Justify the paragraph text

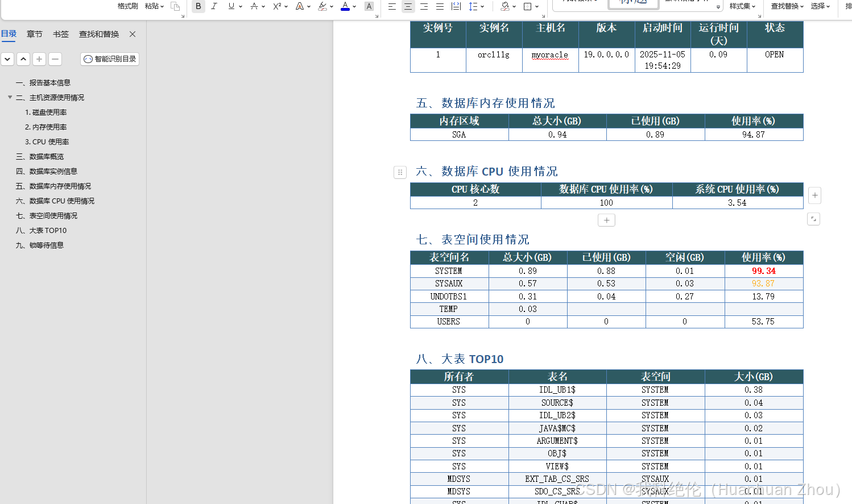pyautogui.click(x=440, y=6)
